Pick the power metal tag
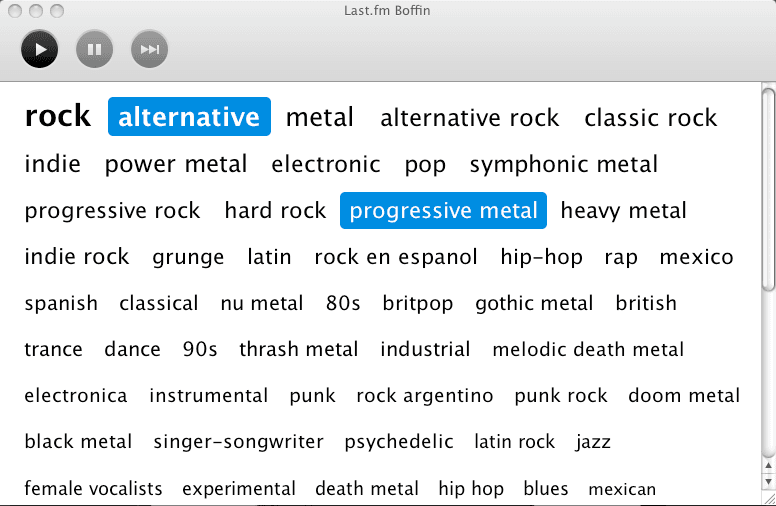Image resolution: width=776 pixels, height=506 pixels. tap(176, 164)
